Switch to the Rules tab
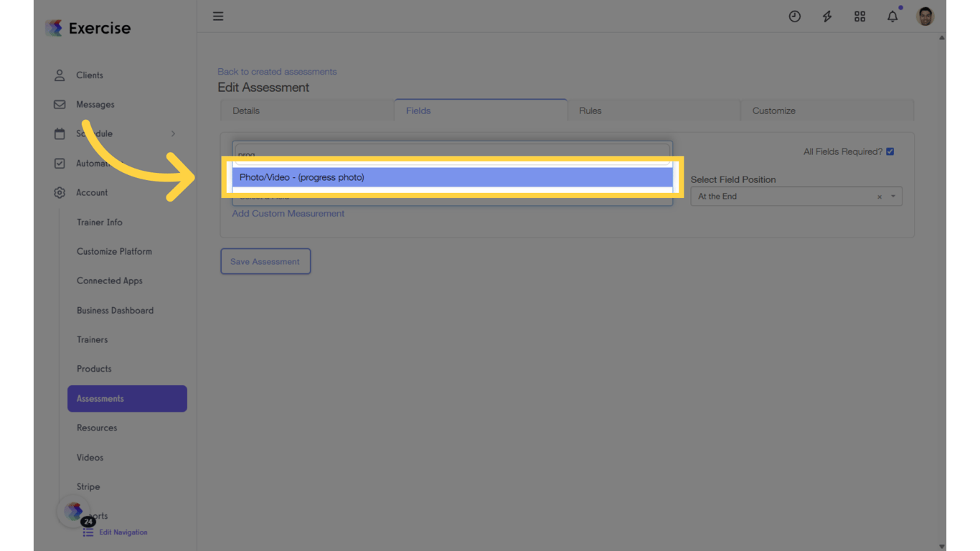The image size is (980, 551). (x=590, y=110)
